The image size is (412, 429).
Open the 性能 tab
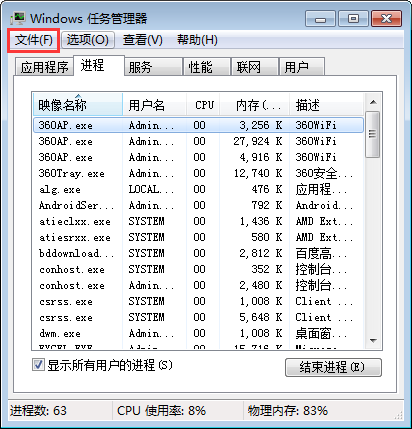(x=207, y=67)
